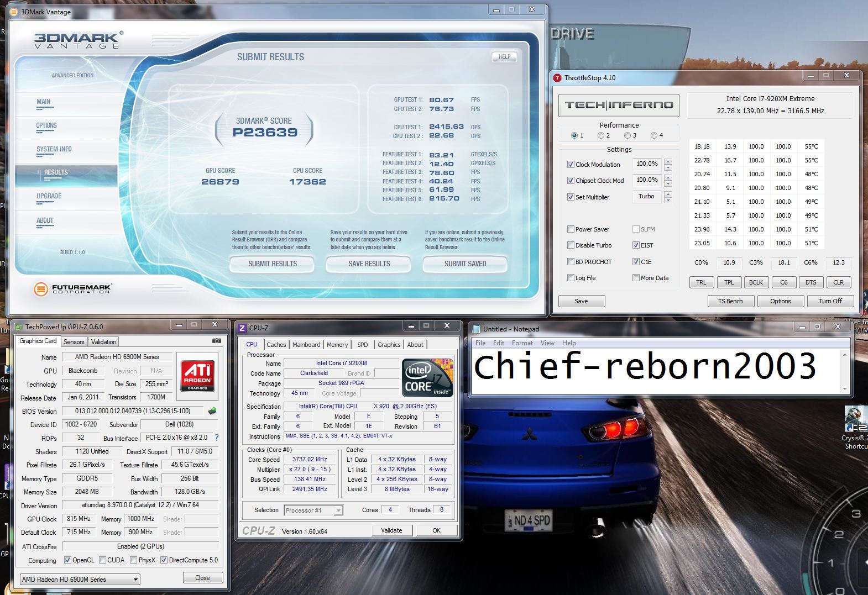The image size is (868, 595).
Task: Enable the Log File checkbox
Action: [x=571, y=278]
